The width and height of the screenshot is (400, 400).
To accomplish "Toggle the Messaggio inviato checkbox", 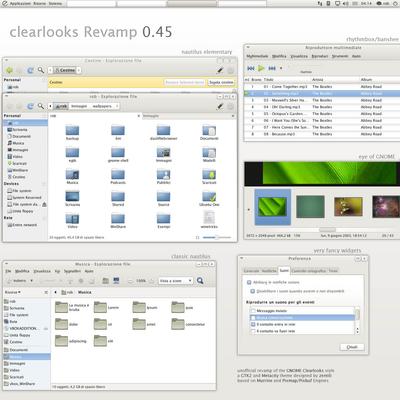I will (253, 311).
